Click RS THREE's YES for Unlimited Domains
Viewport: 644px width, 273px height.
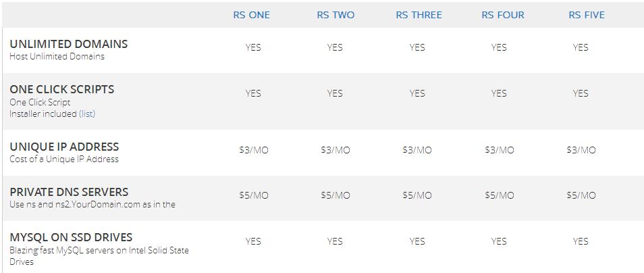(x=417, y=47)
